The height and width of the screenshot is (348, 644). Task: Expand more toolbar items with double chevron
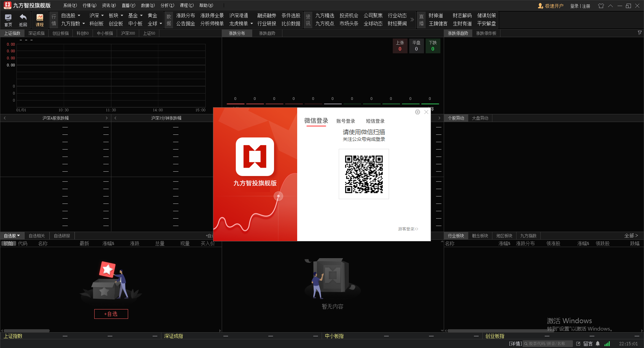(x=412, y=19)
